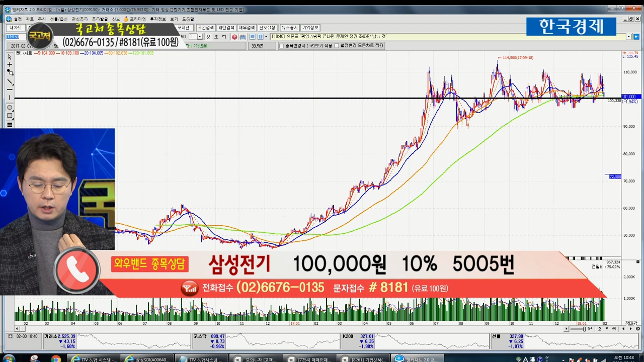Viewport: 644px width, 362px height.
Task: Click the red round record icon
Action: 234,37
